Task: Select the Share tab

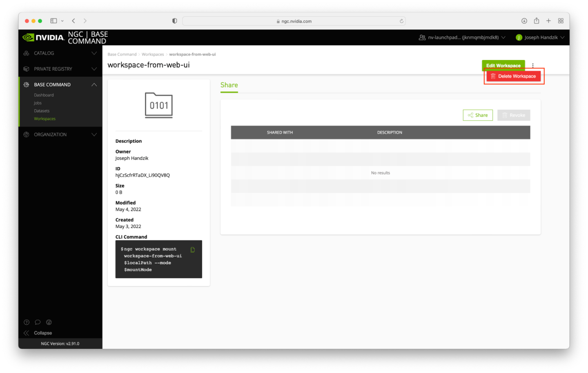Action: click(x=229, y=85)
